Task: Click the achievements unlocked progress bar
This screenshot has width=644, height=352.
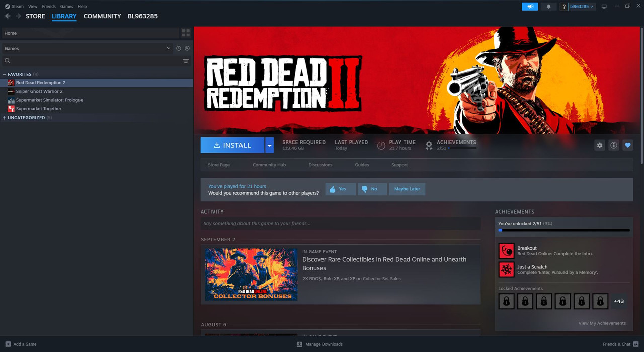Action: click(x=564, y=230)
